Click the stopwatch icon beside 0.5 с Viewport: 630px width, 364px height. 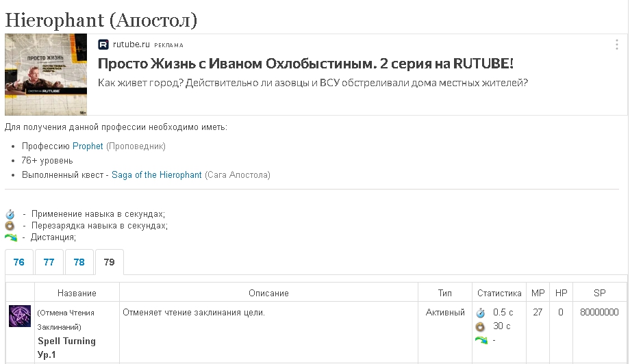pyautogui.click(x=481, y=313)
